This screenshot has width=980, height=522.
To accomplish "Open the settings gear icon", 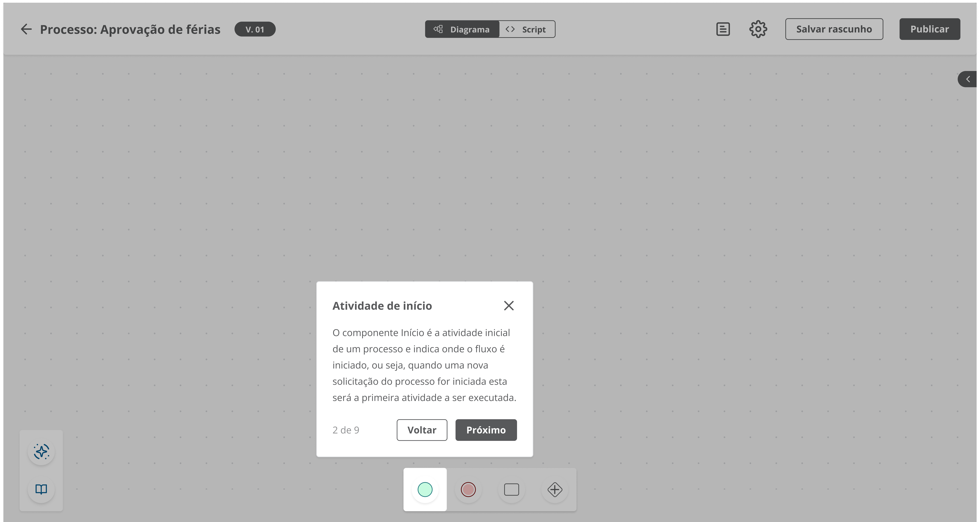I will click(x=758, y=29).
